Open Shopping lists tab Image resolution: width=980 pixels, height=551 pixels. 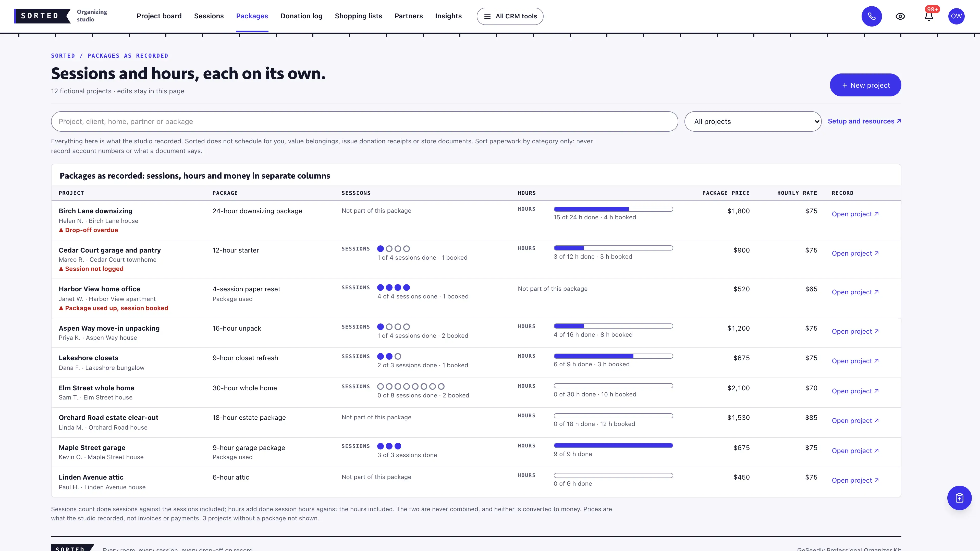pyautogui.click(x=358, y=16)
